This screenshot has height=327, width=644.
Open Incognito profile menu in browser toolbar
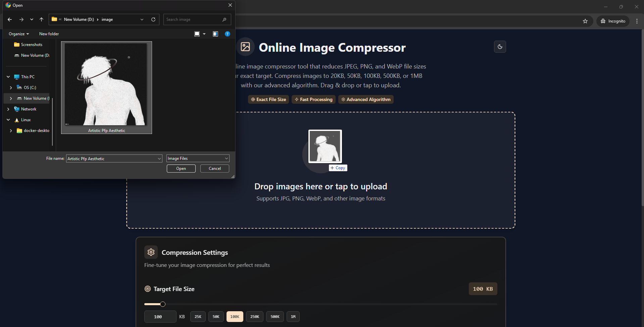click(613, 21)
